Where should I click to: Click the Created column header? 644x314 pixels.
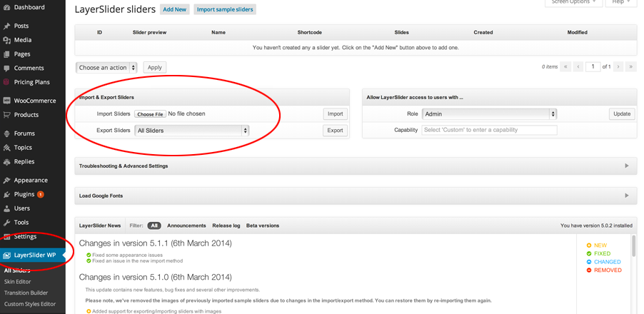[x=483, y=32]
